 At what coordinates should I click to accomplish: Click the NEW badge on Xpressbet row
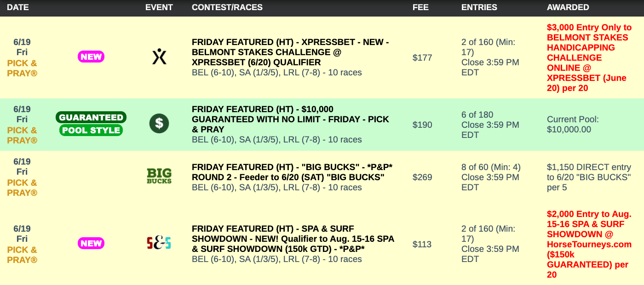pos(91,57)
